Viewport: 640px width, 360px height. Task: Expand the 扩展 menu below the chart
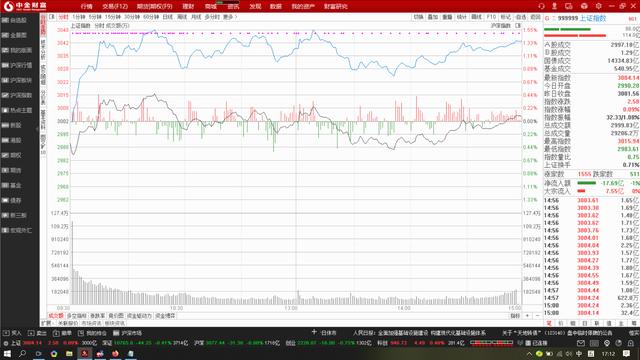pyautogui.click(x=46, y=323)
